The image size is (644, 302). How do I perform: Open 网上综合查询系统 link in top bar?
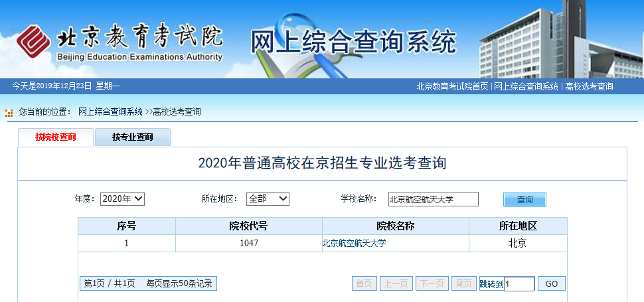click(526, 86)
